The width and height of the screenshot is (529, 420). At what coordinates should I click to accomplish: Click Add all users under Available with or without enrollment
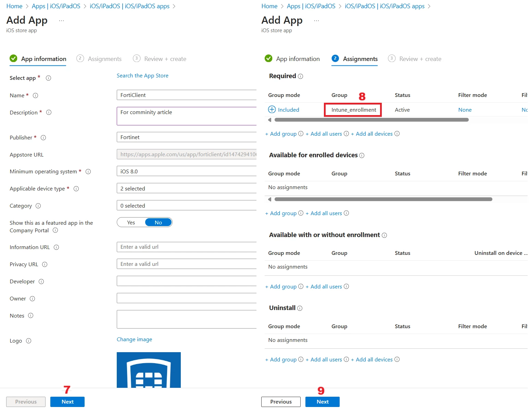click(324, 287)
